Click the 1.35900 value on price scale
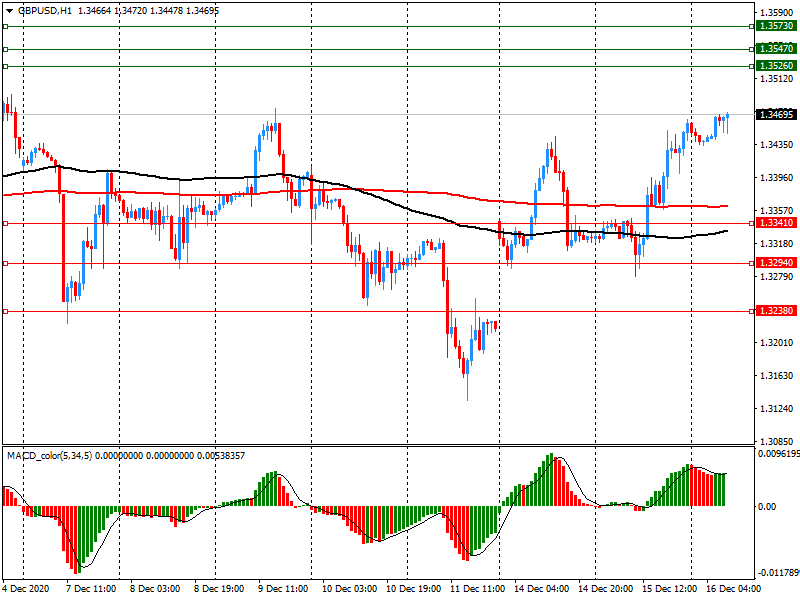Viewport: 800px width, 600px height. pos(776,12)
